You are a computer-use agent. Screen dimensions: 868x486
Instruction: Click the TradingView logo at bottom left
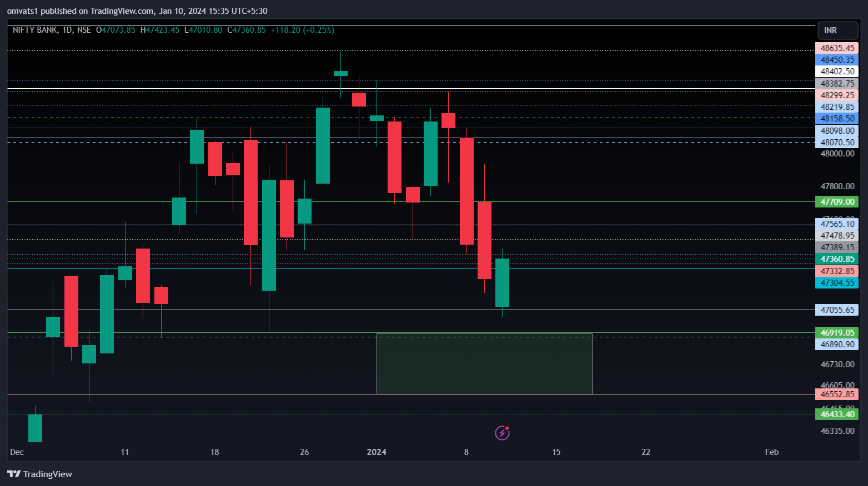click(39, 474)
